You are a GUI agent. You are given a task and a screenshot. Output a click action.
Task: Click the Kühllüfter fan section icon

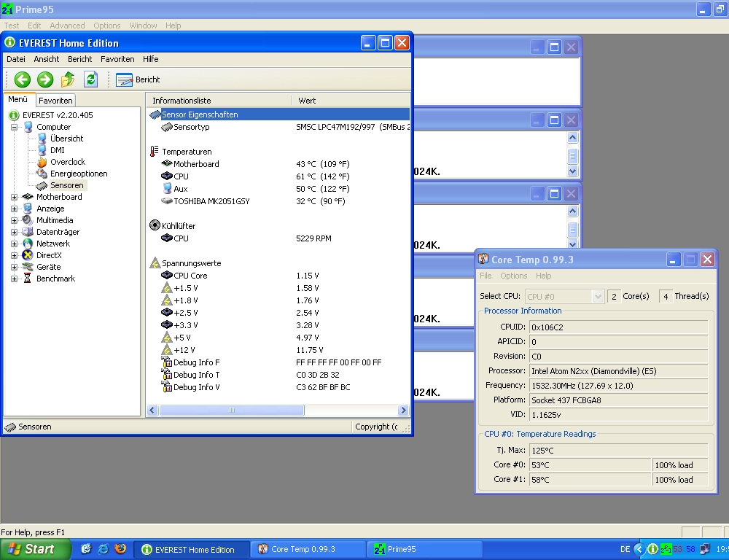click(x=155, y=225)
